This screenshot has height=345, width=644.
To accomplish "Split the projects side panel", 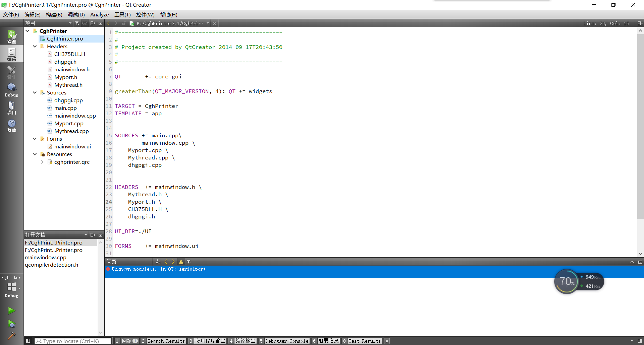I will (93, 23).
